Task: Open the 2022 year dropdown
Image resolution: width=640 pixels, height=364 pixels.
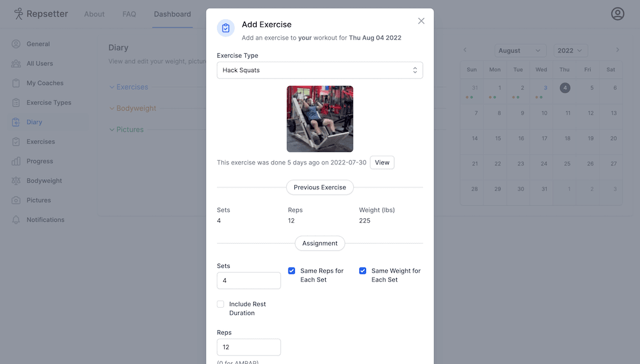Action: pyautogui.click(x=570, y=51)
